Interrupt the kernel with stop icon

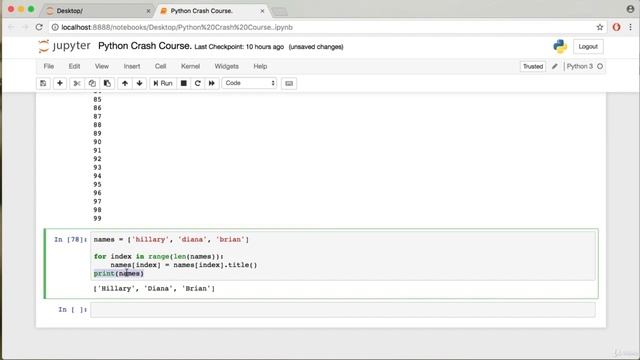click(x=184, y=83)
